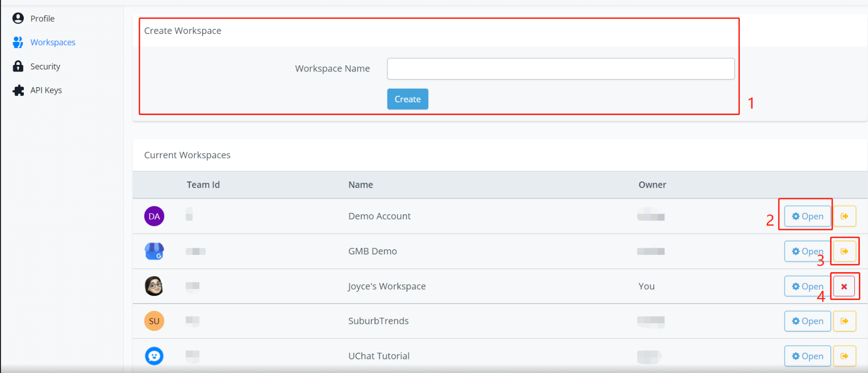Screen dimensions: 868x373
Task: Open the SuburbTrends workspace
Action: (807, 321)
